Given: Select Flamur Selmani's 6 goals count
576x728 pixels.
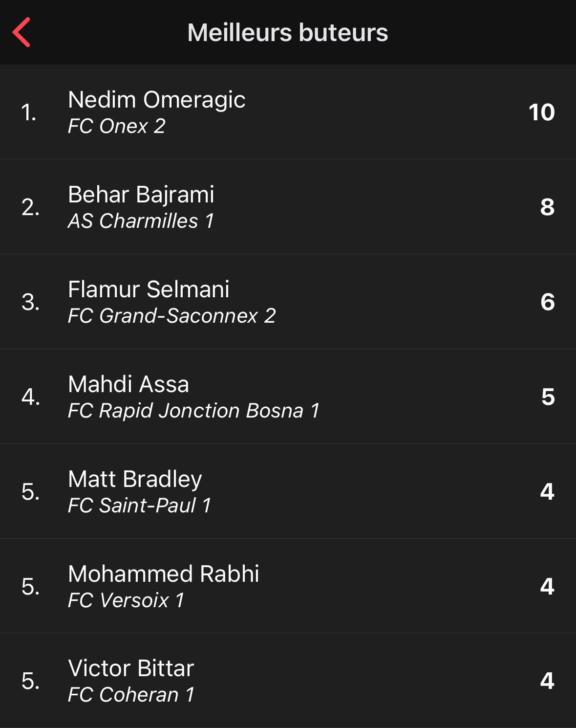Looking at the screenshot, I should point(548,302).
